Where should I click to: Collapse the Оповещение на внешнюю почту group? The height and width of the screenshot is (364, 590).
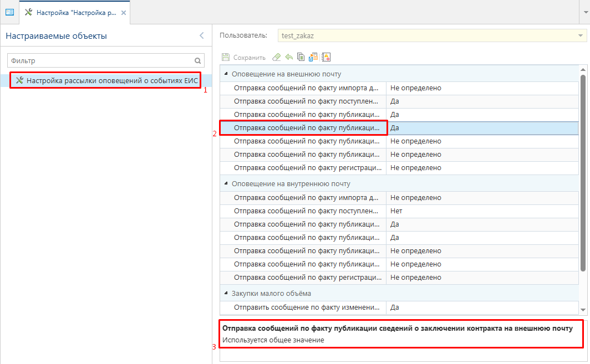226,74
